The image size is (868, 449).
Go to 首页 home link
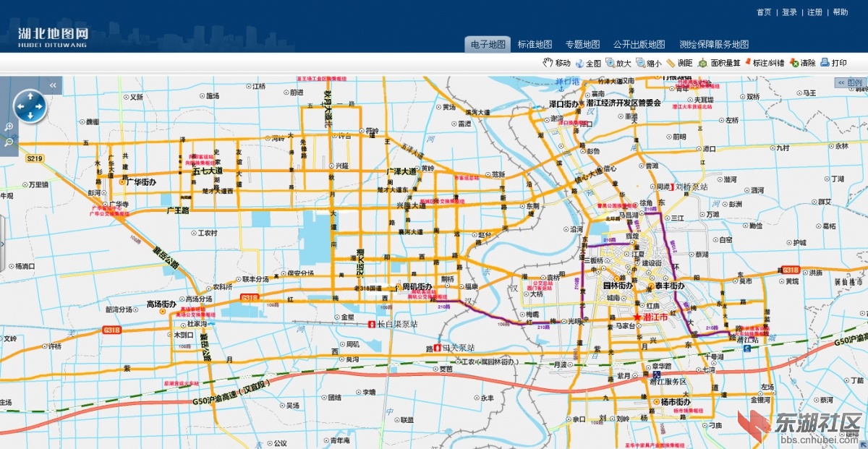[x=764, y=12]
